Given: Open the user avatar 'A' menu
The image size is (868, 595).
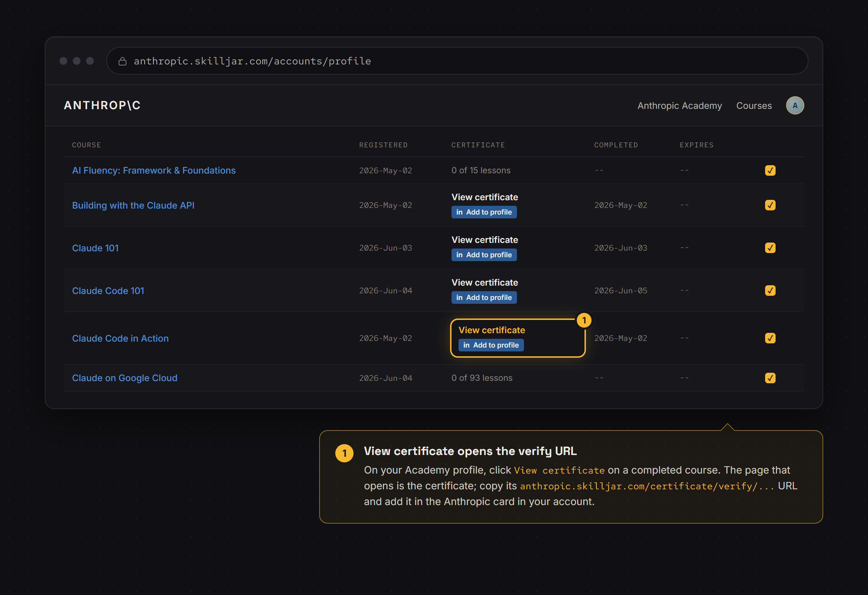Looking at the screenshot, I should click(x=795, y=105).
